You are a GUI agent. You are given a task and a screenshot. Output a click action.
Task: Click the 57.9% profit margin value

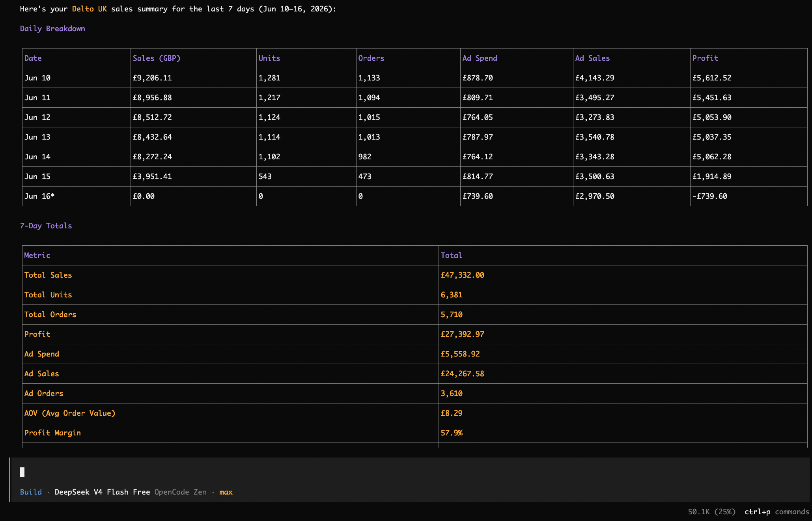452,433
